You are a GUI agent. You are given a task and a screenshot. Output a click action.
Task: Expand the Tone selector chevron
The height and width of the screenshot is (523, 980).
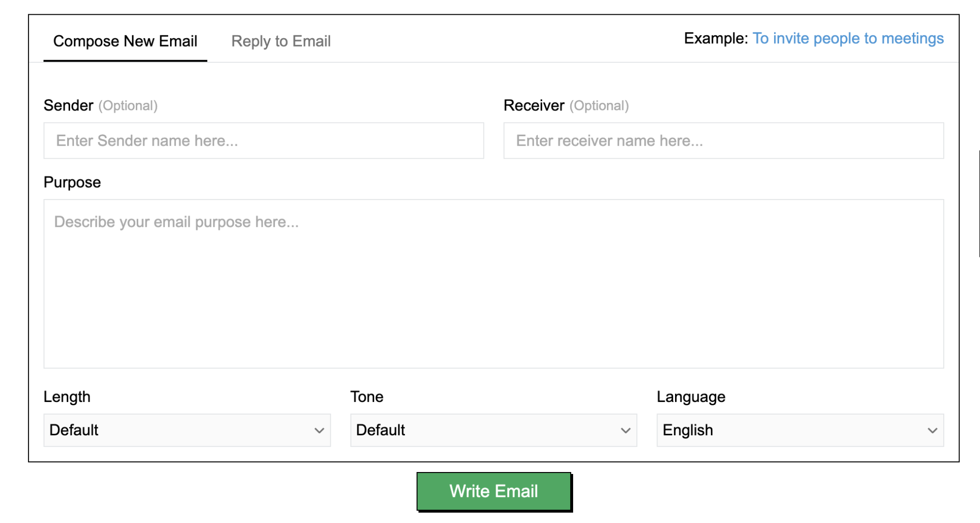point(626,430)
